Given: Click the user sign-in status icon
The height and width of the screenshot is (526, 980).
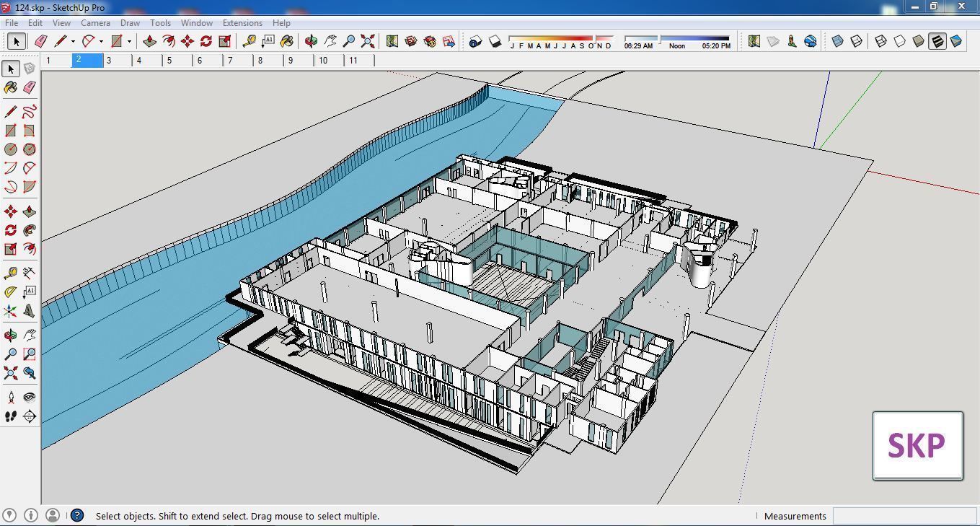Looking at the screenshot, I should pos(53,515).
